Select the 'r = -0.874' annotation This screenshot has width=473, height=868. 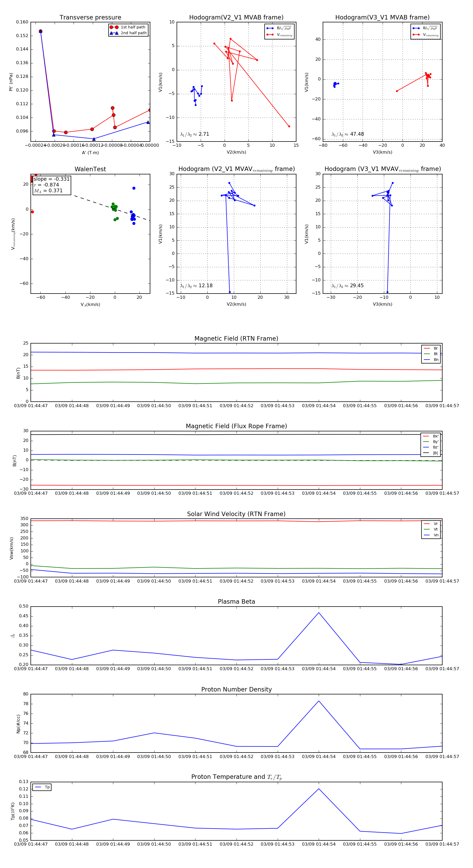coord(47,185)
